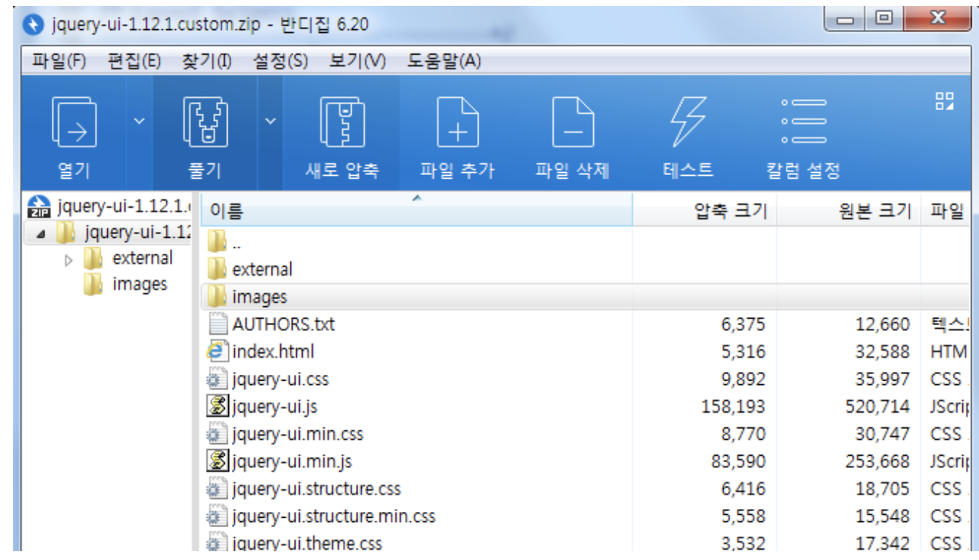Select the file name jquery-ui.min.js
Image resolution: width=979 pixels, height=560 pixels.
pyautogui.click(x=292, y=462)
